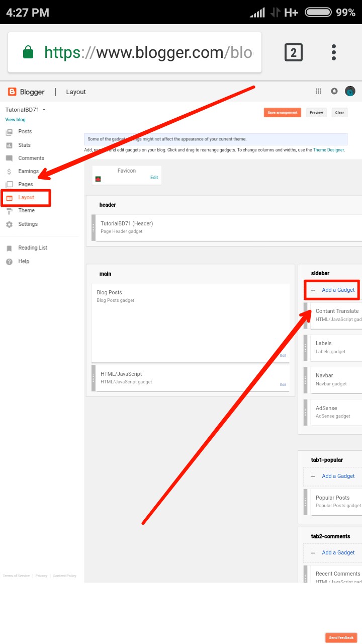This screenshot has width=362, height=644.
Task: Open Comments in the left menu
Action: pos(31,158)
